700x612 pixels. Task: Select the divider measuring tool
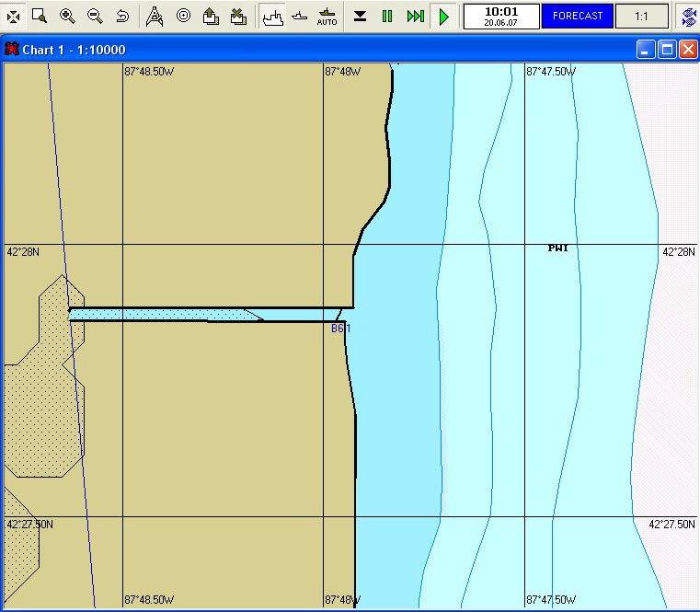point(155,17)
